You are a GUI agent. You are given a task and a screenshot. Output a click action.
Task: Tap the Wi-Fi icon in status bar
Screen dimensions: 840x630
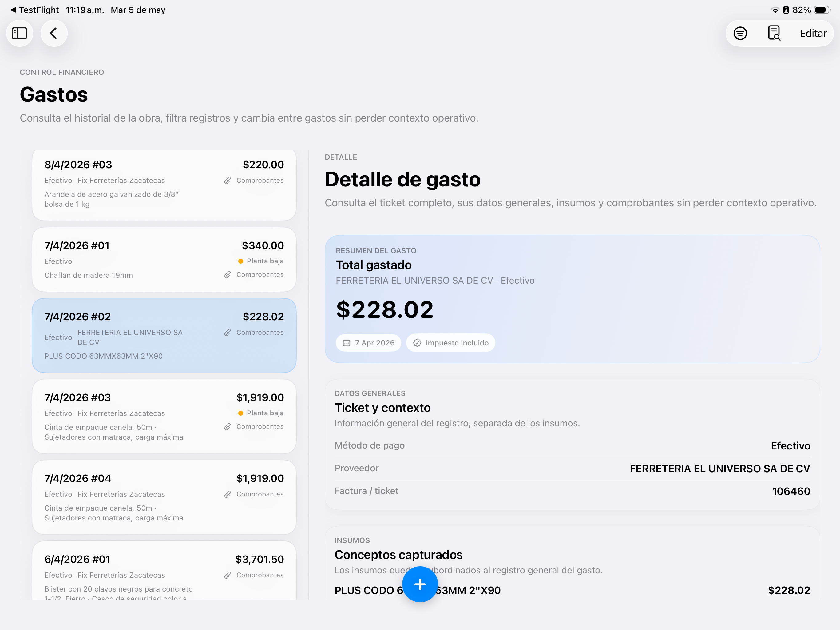[x=775, y=10]
